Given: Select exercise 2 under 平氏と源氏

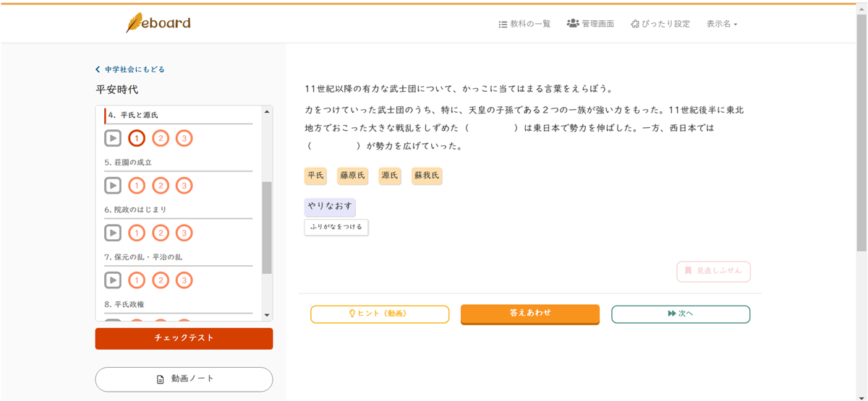Looking at the screenshot, I should pos(161,138).
